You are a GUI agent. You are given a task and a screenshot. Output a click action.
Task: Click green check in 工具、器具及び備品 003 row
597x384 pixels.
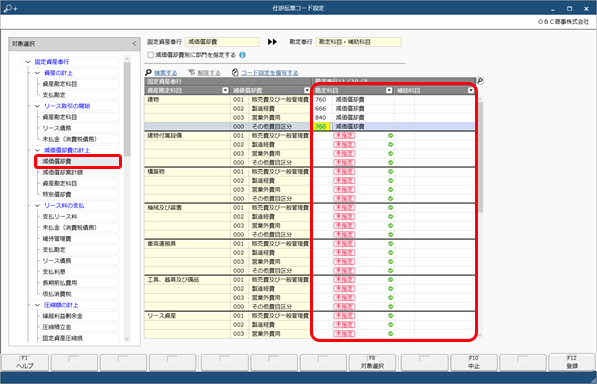[x=390, y=298]
